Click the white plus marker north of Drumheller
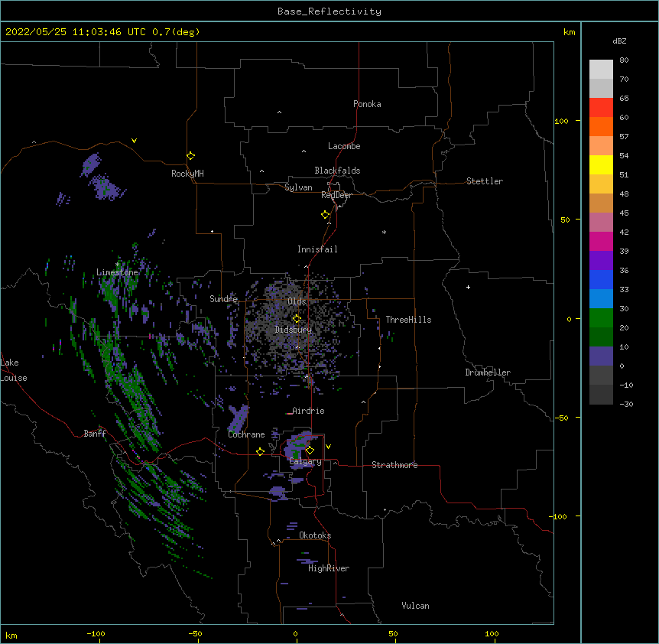 468,287
